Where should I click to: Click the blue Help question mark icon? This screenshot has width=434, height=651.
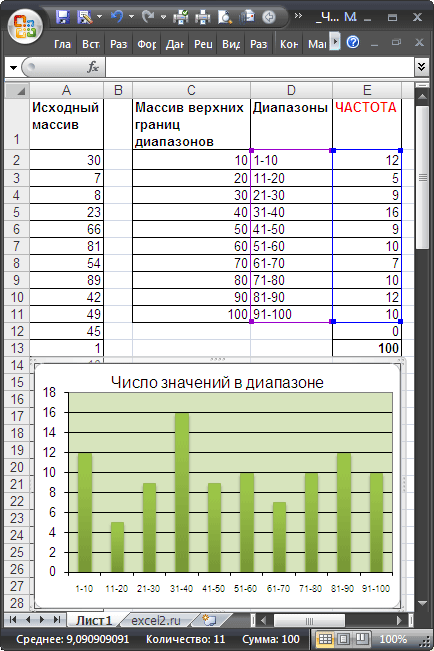point(353,42)
